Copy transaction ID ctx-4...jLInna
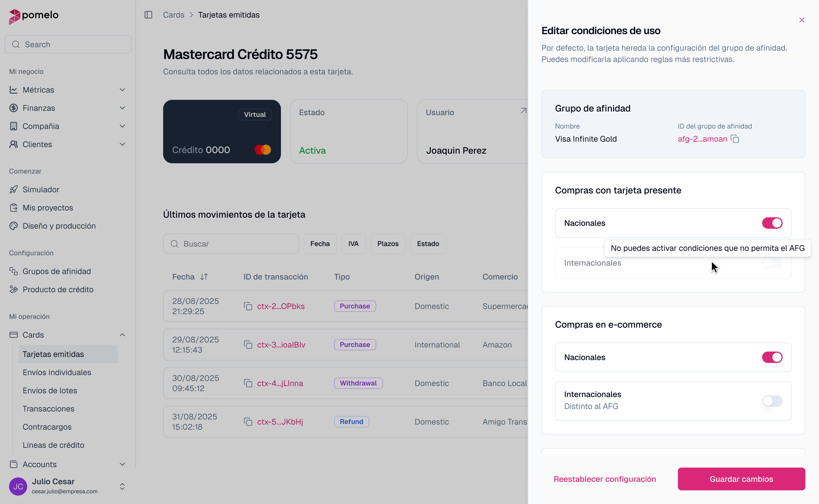This screenshot has width=819, height=504. click(248, 383)
